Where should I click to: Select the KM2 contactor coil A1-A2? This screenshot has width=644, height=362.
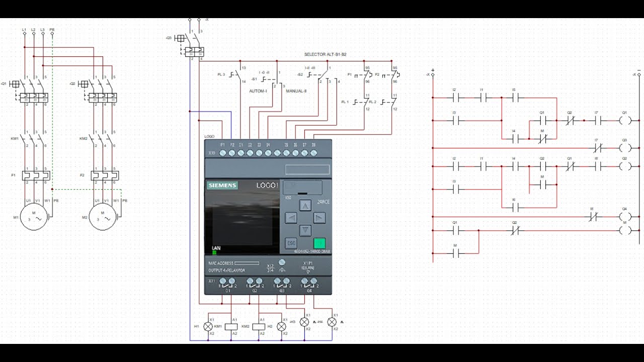[259, 326]
